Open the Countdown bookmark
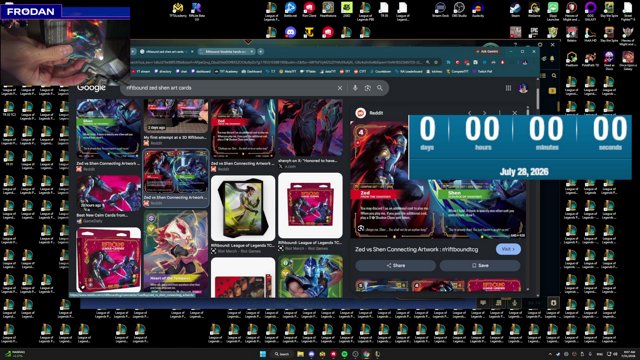Viewport: 640px width, 360px height. click(x=380, y=71)
